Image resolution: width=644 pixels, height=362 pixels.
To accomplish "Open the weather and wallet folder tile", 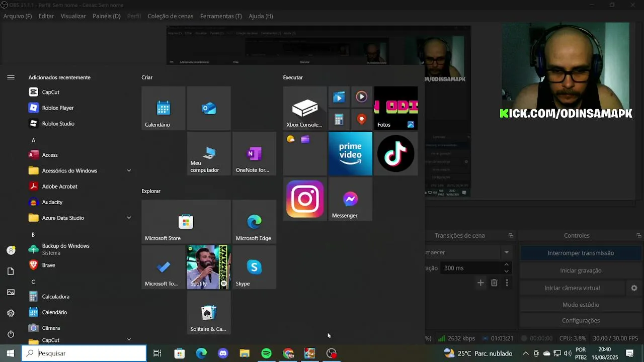I will click(x=305, y=153).
